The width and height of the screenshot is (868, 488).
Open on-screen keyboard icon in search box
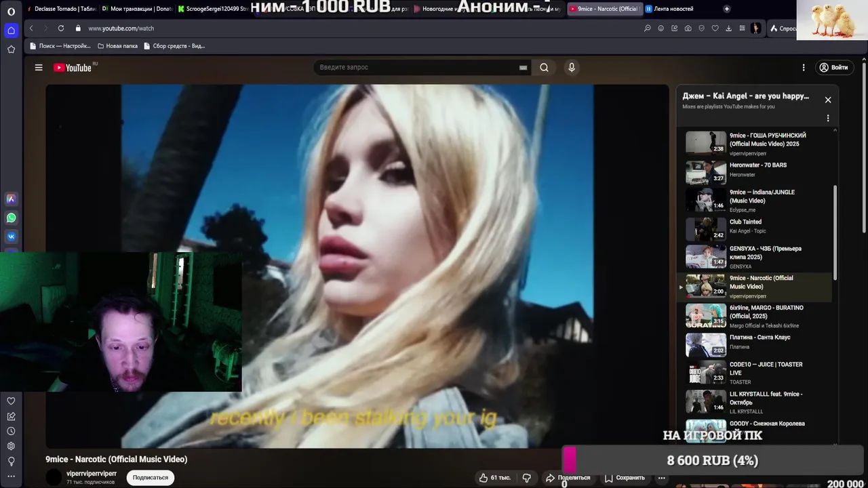(x=523, y=68)
